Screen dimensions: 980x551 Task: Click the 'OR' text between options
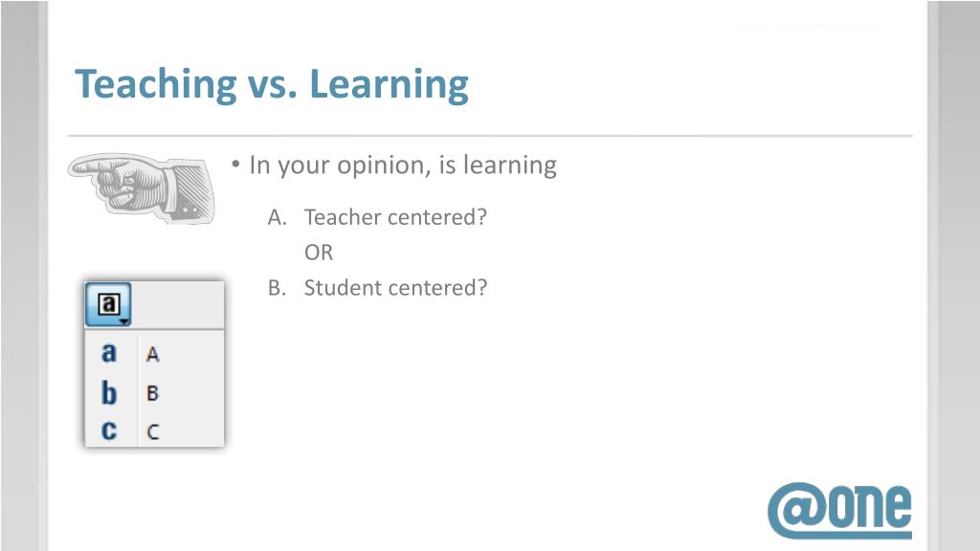319,253
